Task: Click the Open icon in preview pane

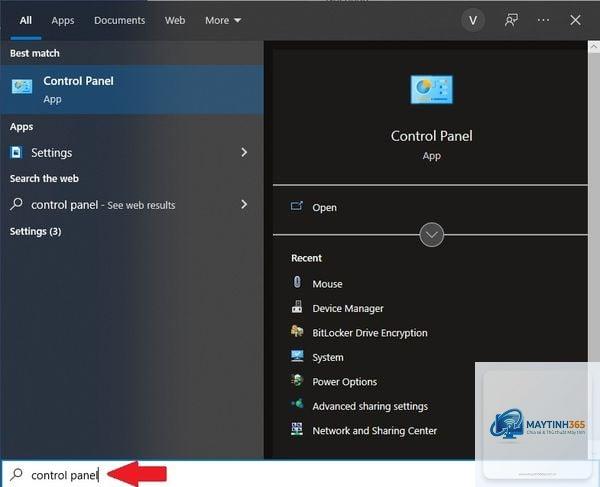Action: point(297,207)
